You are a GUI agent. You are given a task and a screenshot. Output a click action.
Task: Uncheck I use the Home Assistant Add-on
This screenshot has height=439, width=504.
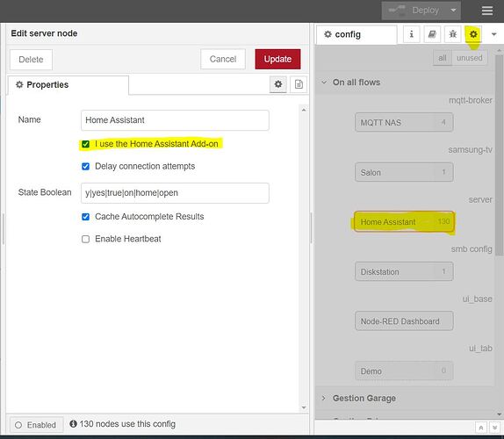tap(85, 144)
